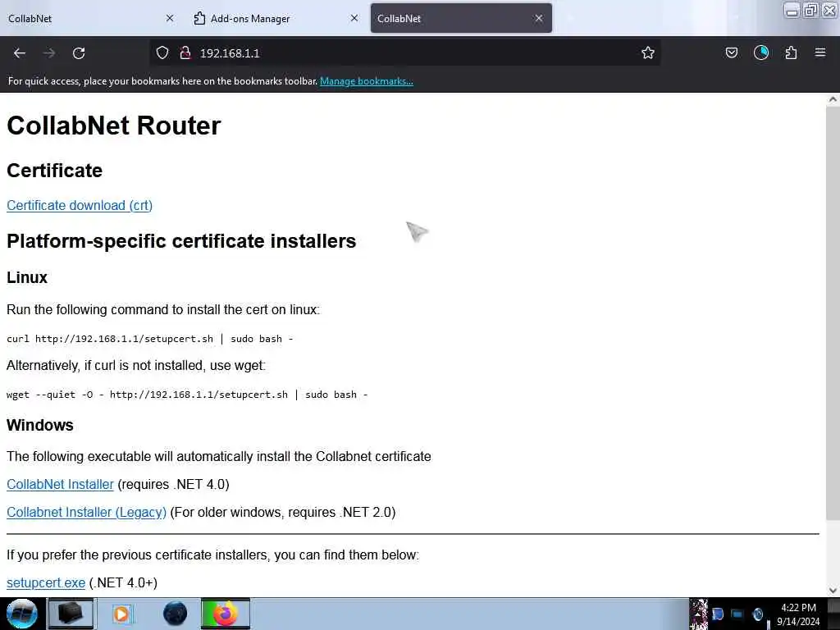Click the CollabNet Router heading
Screen dimensions: 840x630
tap(113, 126)
